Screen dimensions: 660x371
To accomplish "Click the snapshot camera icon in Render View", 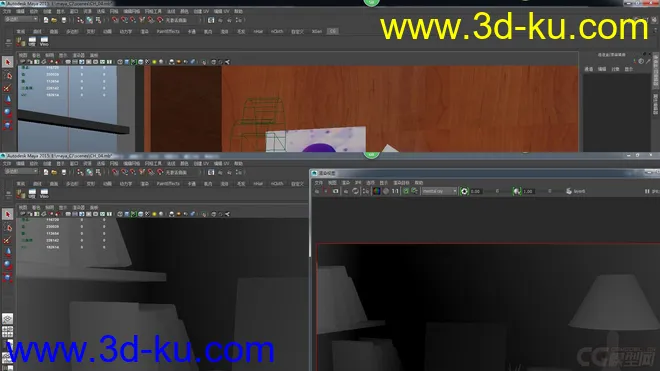I will coord(335,191).
